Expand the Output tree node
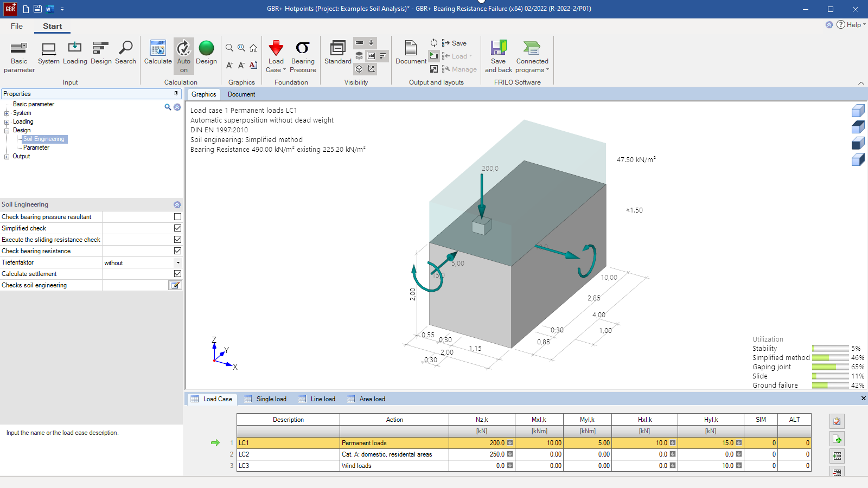This screenshot has width=868, height=488. (x=7, y=157)
